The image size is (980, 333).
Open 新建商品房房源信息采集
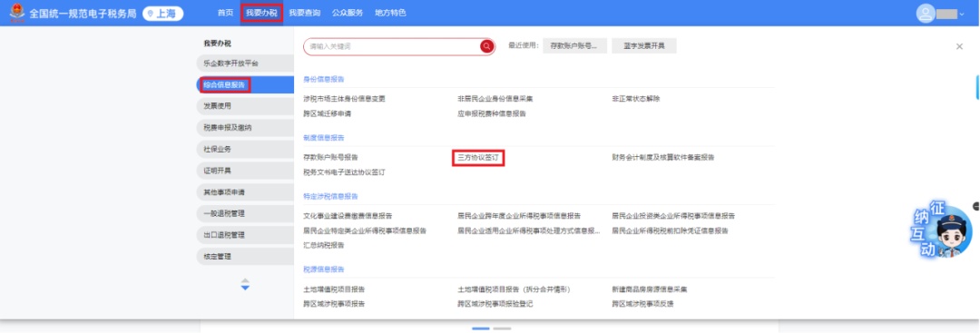click(x=650, y=289)
